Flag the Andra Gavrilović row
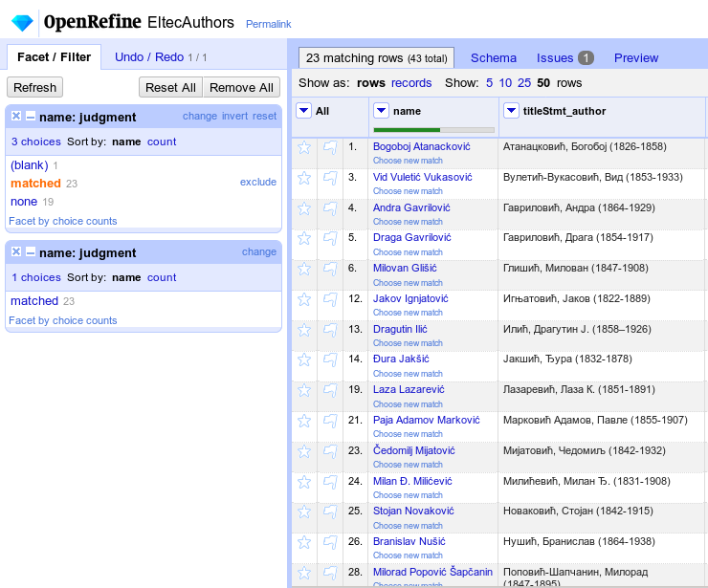Image resolution: width=708 pixels, height=588 pixels. [x=330, y=208]
